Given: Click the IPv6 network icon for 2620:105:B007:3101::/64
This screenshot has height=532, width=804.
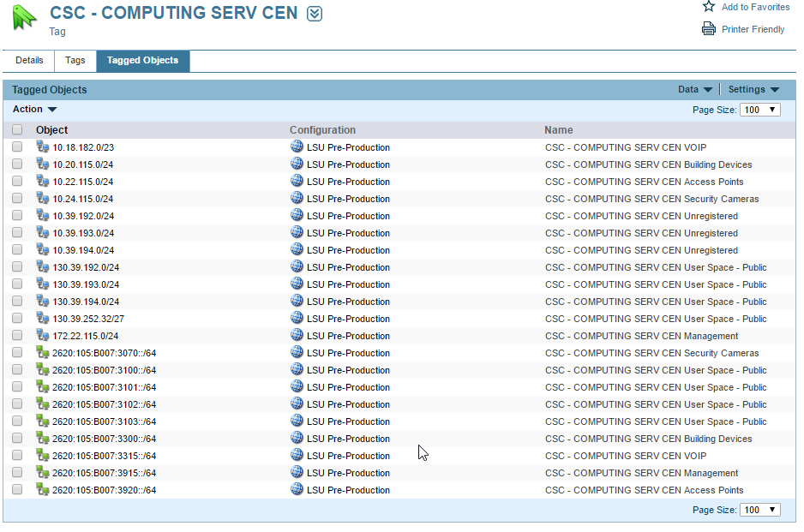Looking at the screenshot, I should click(x=43, y=386).
